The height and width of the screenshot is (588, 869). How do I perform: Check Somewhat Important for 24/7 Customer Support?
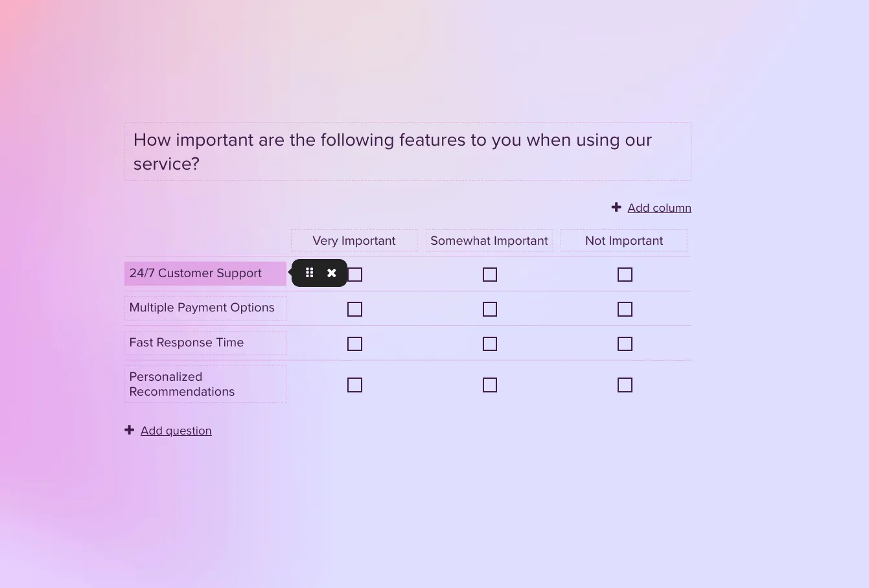pos(490,275)
